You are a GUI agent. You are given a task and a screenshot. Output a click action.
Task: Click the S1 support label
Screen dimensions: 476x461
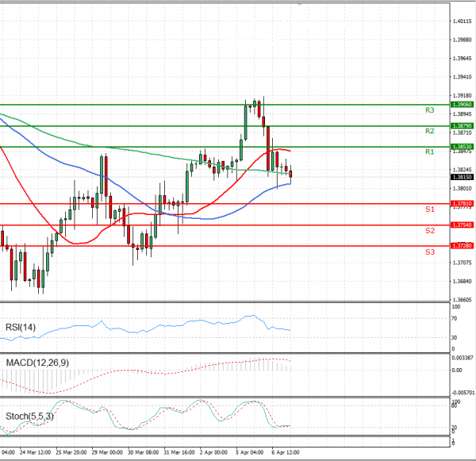tap(429, 209)
